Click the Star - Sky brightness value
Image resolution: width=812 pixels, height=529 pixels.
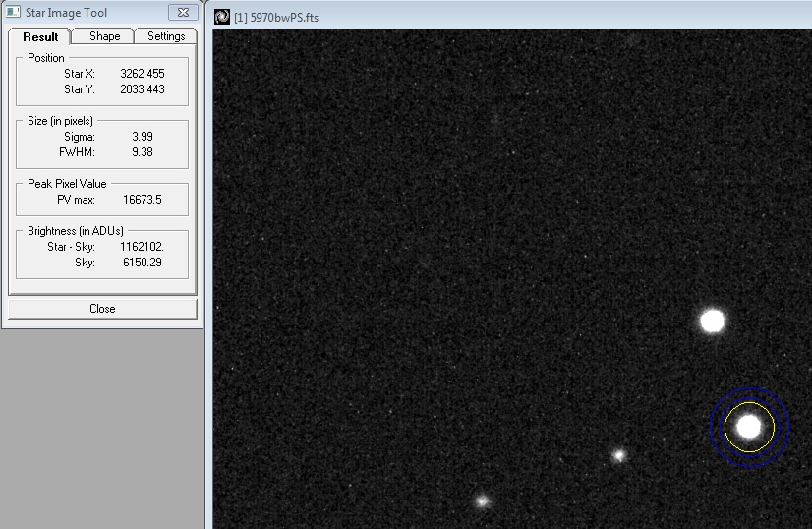tap(142, 247)
